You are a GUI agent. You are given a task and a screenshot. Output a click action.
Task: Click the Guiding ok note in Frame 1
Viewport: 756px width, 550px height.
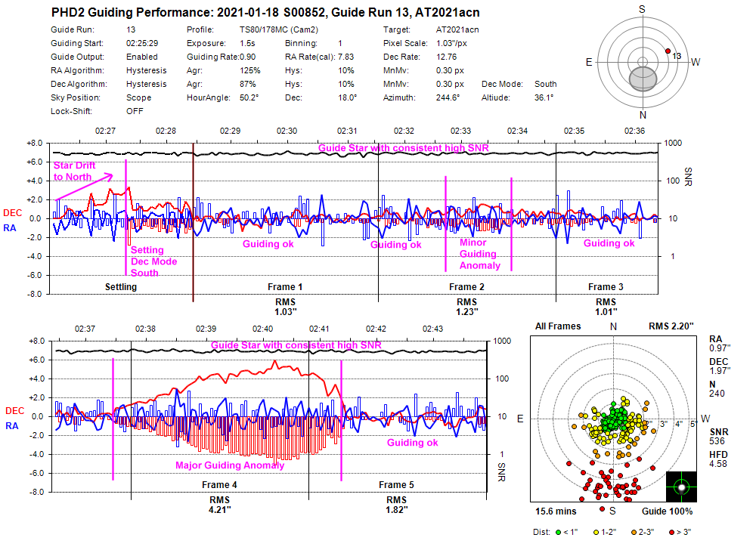pyautogui.click(x=268, y=244)
